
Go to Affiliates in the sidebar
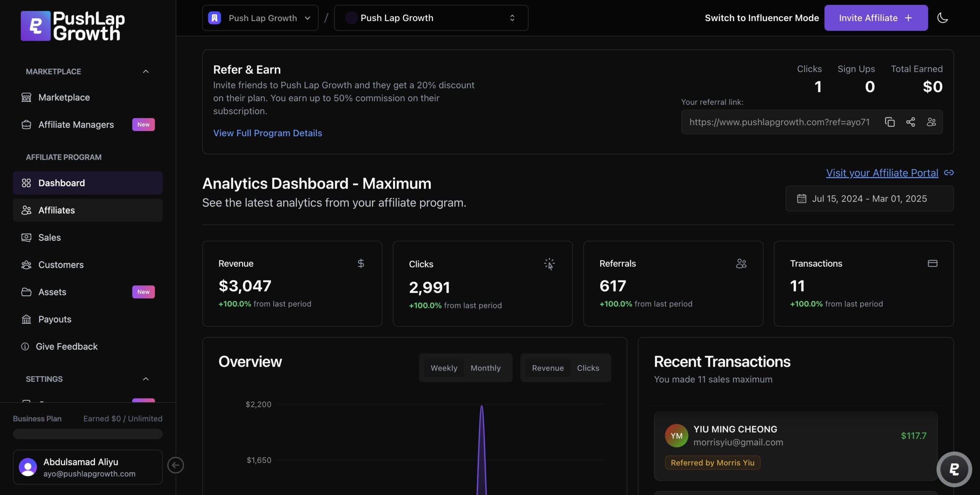coord(57,210)
